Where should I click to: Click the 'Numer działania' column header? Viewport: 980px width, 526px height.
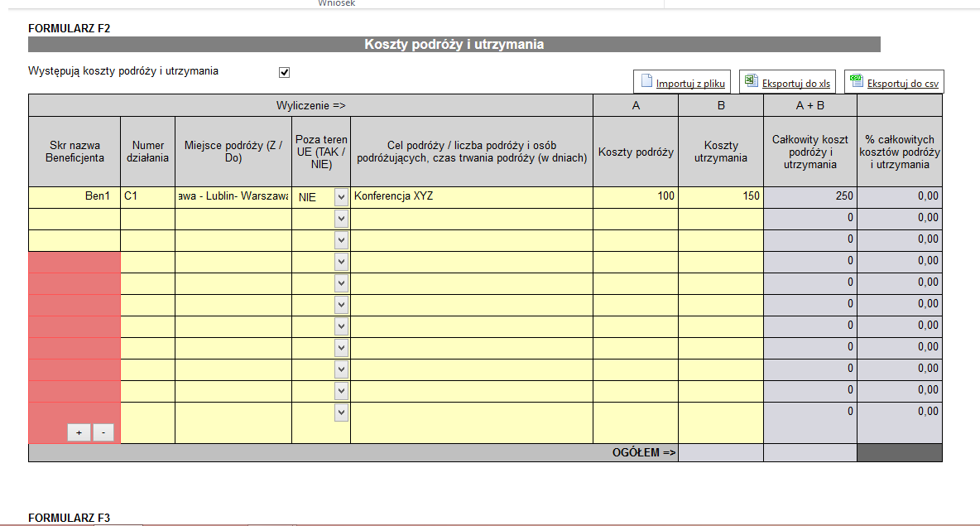pyautogui.click(x=147, y=152)
